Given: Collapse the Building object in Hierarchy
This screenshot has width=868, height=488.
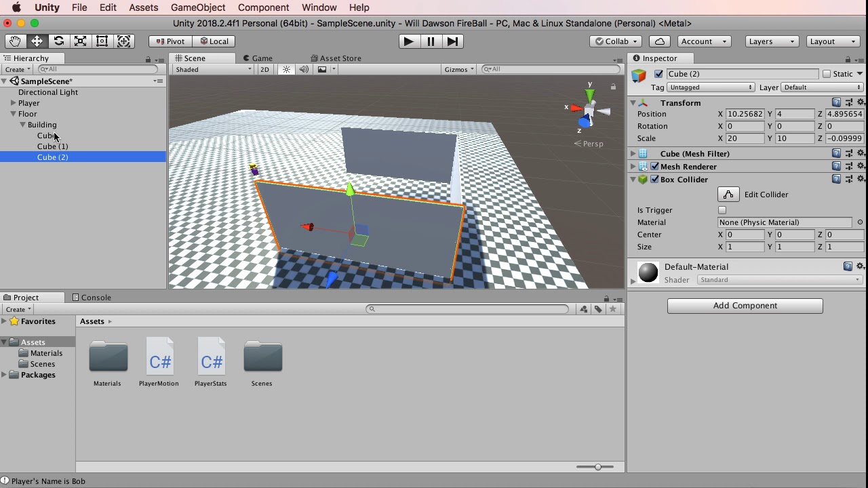Looking at the screenshot, I should [22, 125].
